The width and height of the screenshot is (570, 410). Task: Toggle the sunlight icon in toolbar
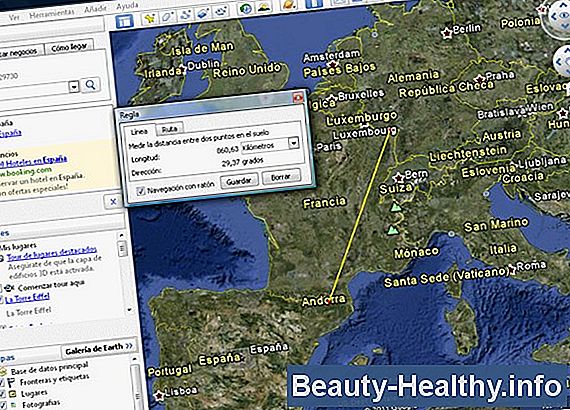[264, 7]
